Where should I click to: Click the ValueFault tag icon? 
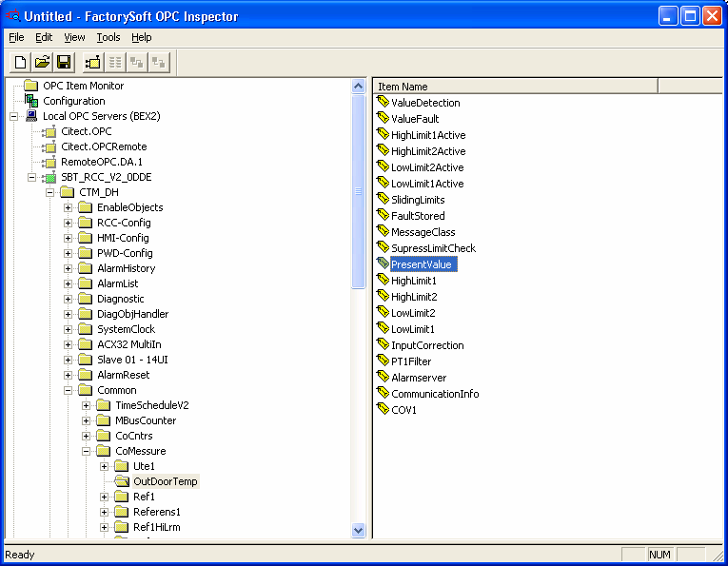pos(383,118)
